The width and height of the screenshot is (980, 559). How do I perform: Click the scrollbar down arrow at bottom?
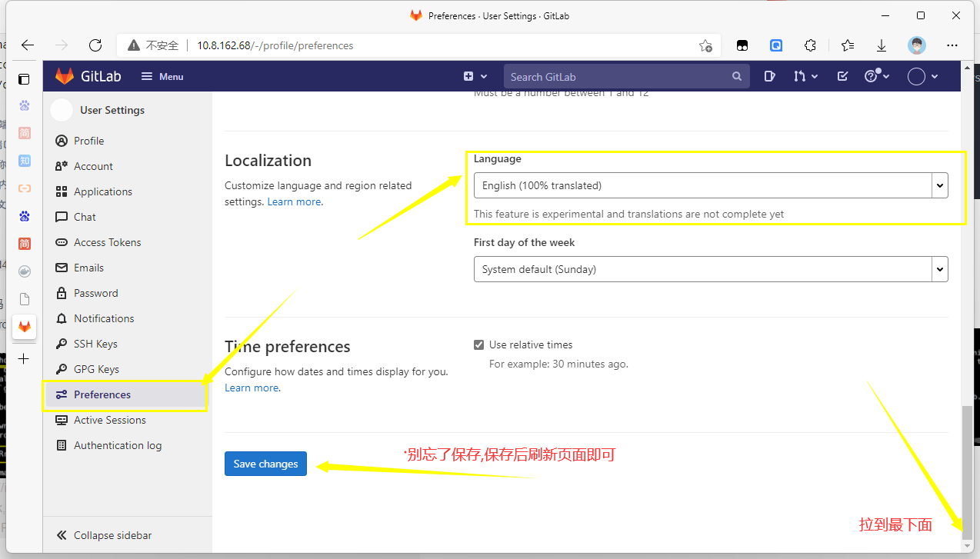point(967,545)
